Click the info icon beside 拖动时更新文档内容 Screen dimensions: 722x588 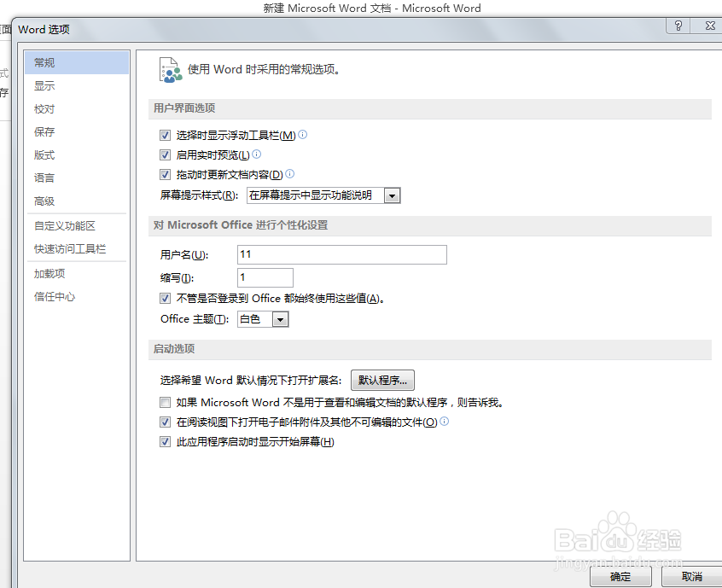pos(289,174)
